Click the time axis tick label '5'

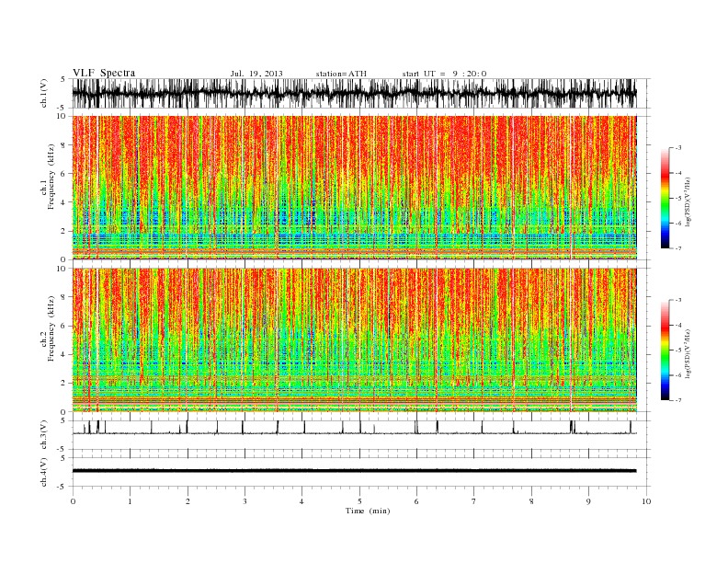[x=359, y=501]
